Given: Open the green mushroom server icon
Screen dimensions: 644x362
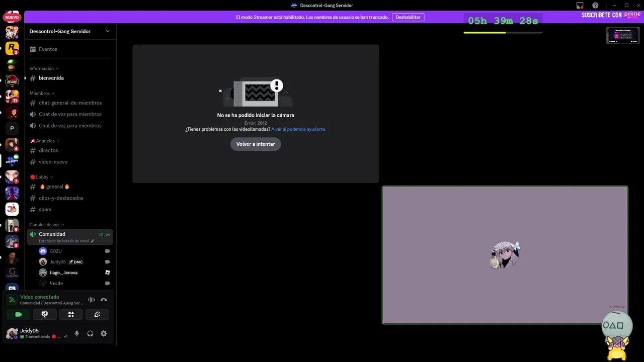Looking at the screenshot, I should click(12, 64).
